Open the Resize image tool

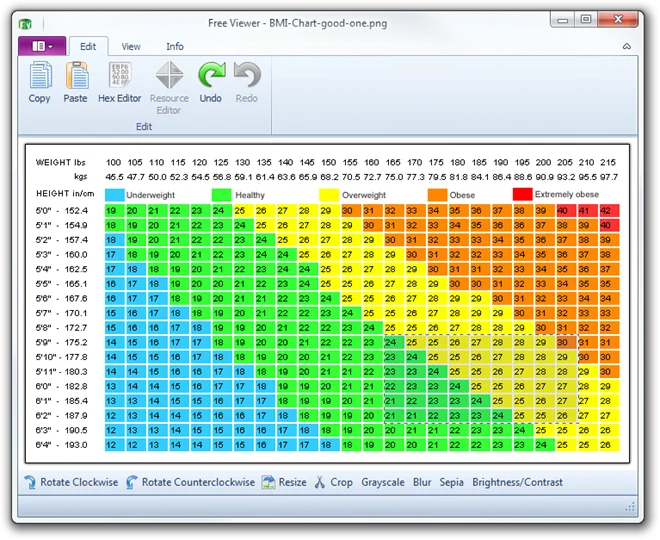(284, 482)
